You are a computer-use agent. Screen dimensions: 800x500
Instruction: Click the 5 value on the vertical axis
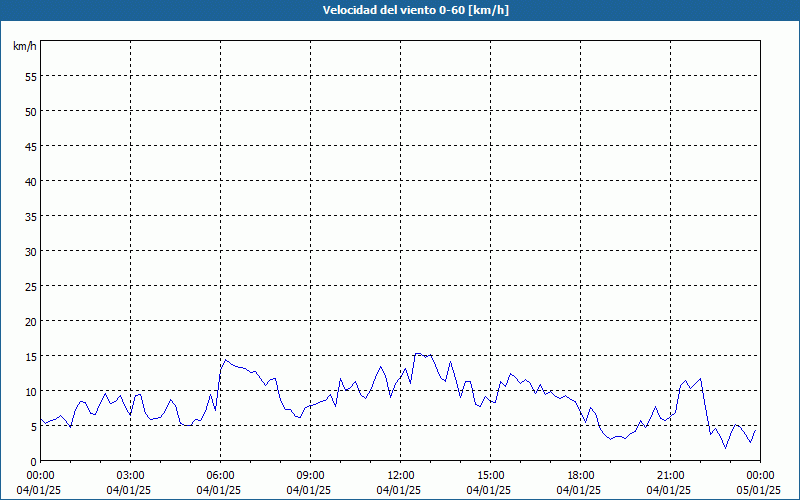click(34, 427)
